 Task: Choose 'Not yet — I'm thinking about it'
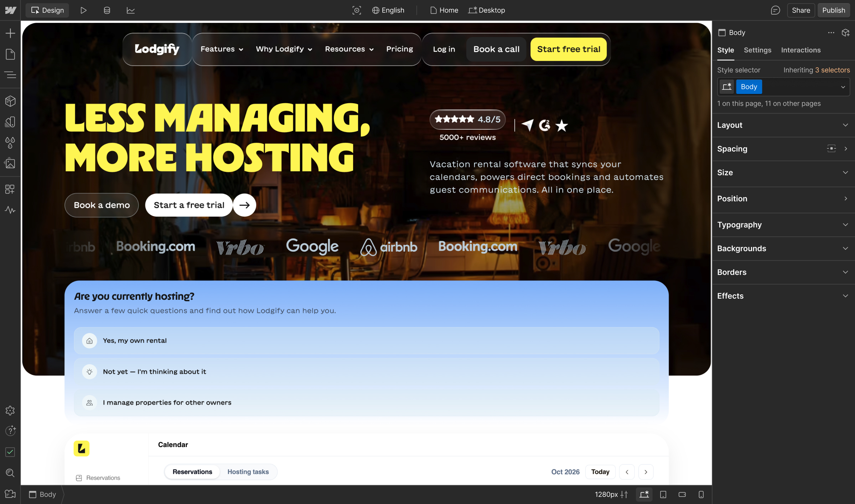pos(367,372)
